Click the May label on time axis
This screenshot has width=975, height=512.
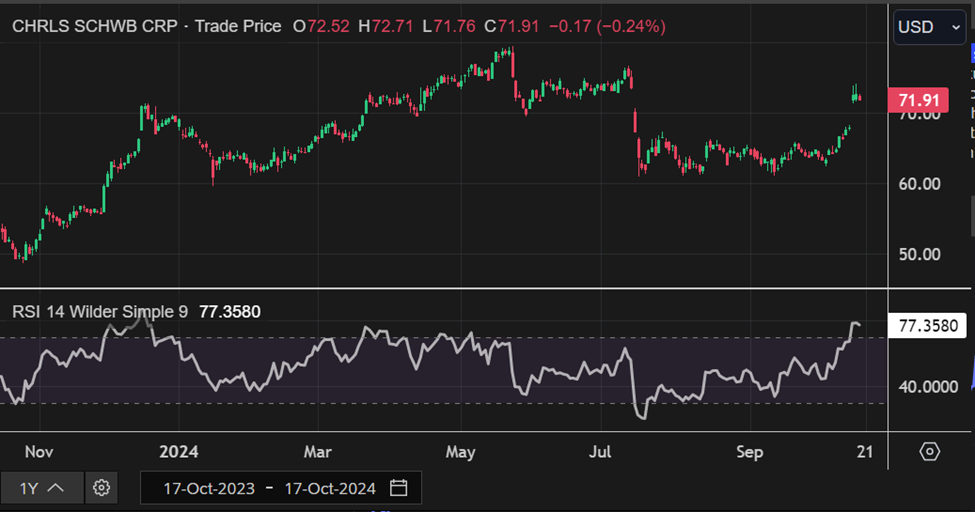click(x=461, y=452)
